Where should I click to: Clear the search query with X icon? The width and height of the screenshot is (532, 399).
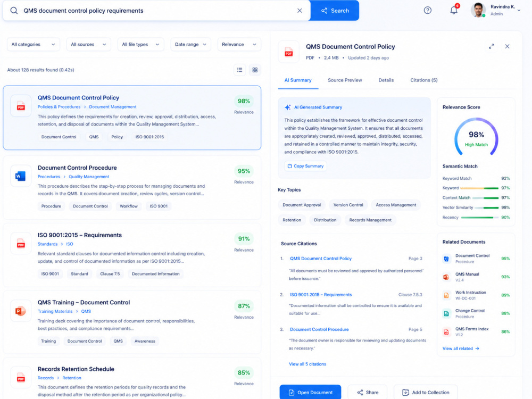300,11
